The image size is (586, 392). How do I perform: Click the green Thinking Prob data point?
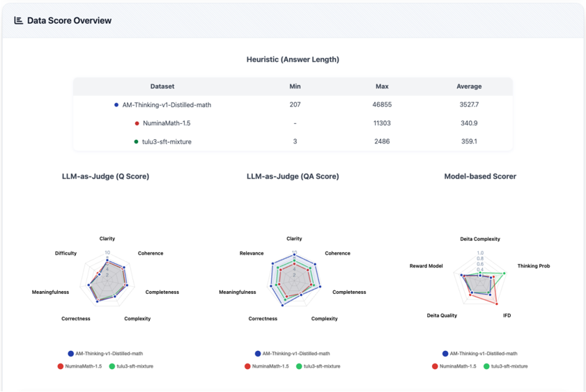click(504, 273)
